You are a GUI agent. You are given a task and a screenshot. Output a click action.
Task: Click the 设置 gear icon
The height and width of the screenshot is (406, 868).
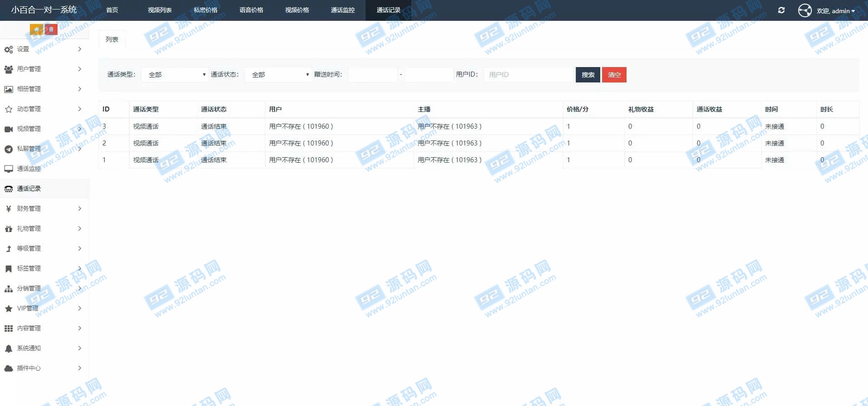coord(8,49)
